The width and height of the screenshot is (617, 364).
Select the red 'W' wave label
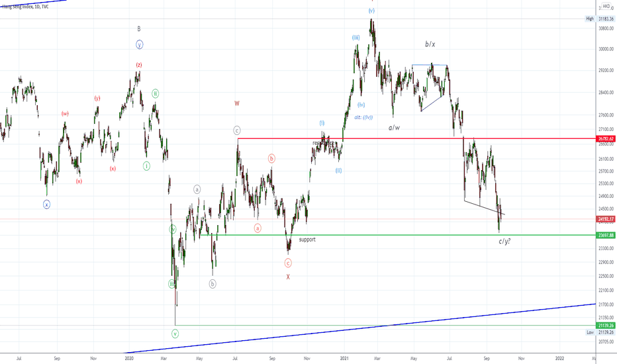click(x=237, y=103)
